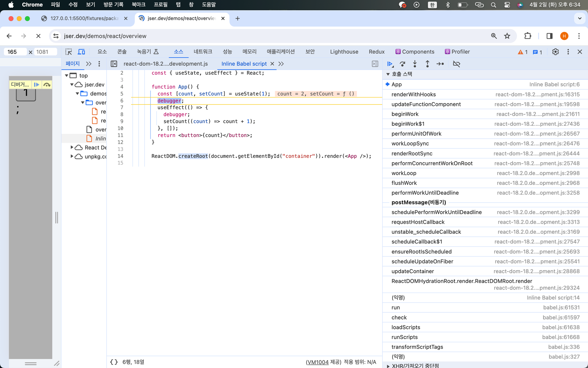The image size is (588, 368).
Task: Open the Components panel tab
Action: 415,52
